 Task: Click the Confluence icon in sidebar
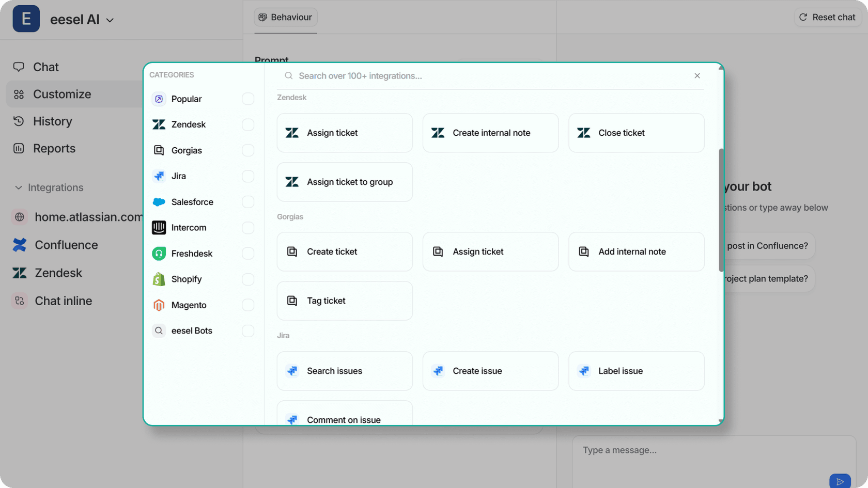click(x=20, y=245)
